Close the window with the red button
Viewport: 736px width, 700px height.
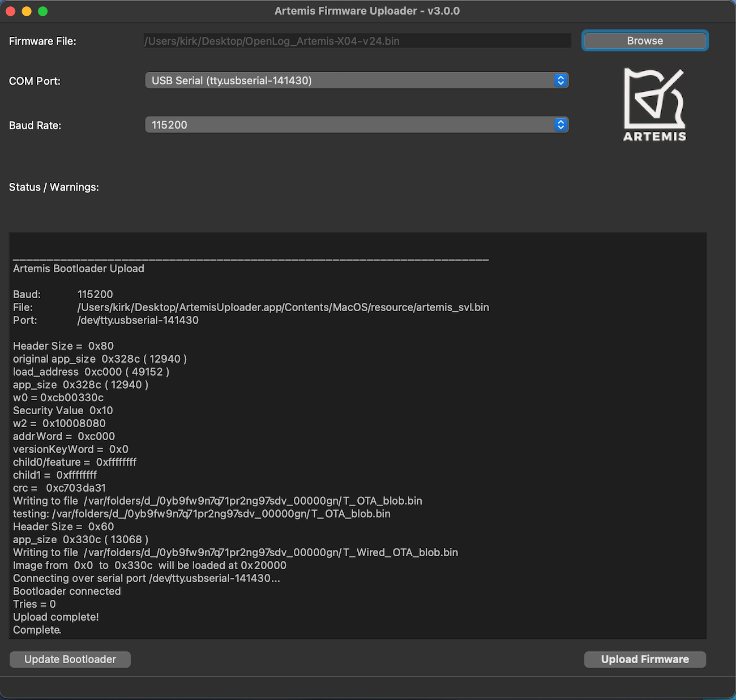click(x=10, y=11)
